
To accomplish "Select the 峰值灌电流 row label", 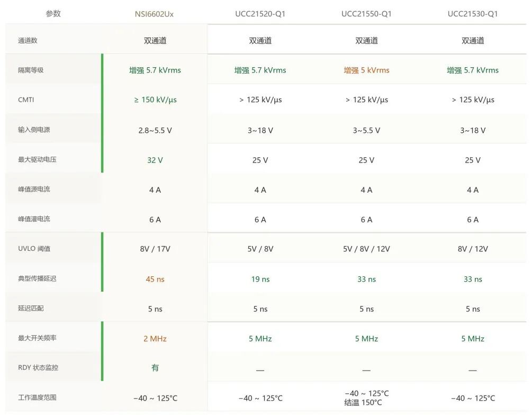I will [34, 219].
